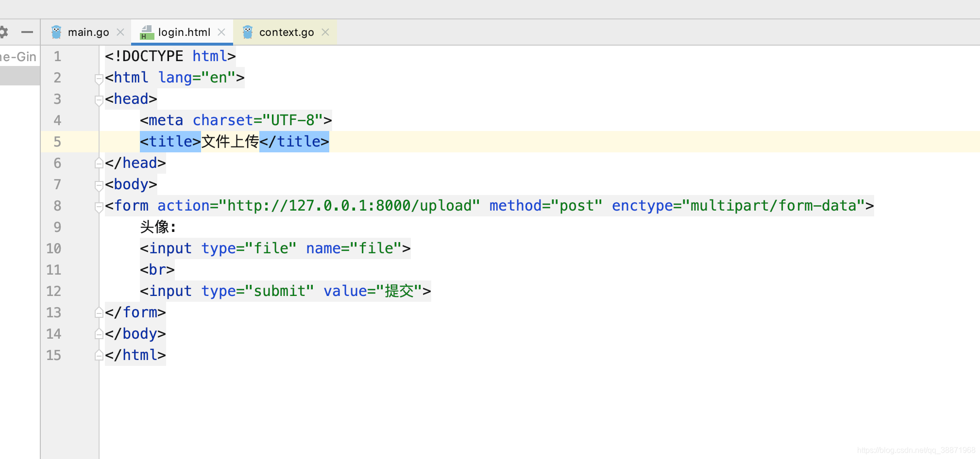
Task: Click fold end marker at </form> line 13
Action: 99,312
